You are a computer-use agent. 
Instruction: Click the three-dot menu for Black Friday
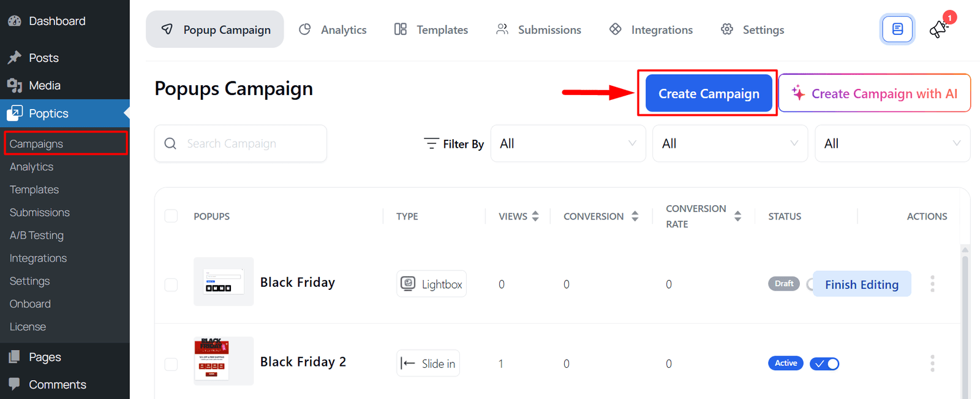[x=932, y=284]
